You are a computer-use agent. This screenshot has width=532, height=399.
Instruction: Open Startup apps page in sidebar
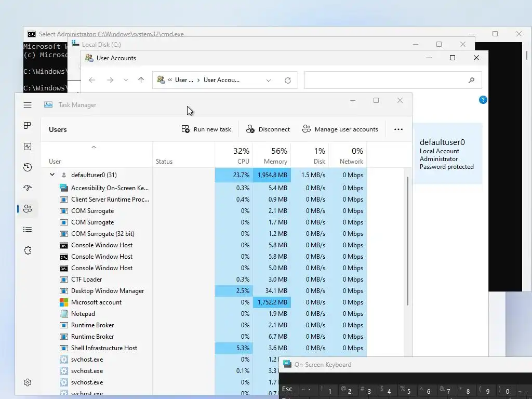coord(28,188)
